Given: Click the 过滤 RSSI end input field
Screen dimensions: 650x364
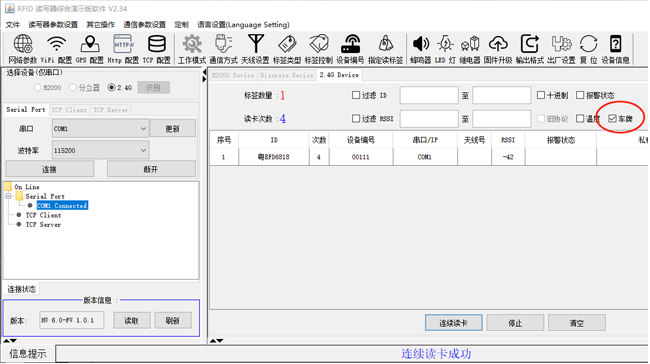Looking at the screenshot, I should 502,119.
